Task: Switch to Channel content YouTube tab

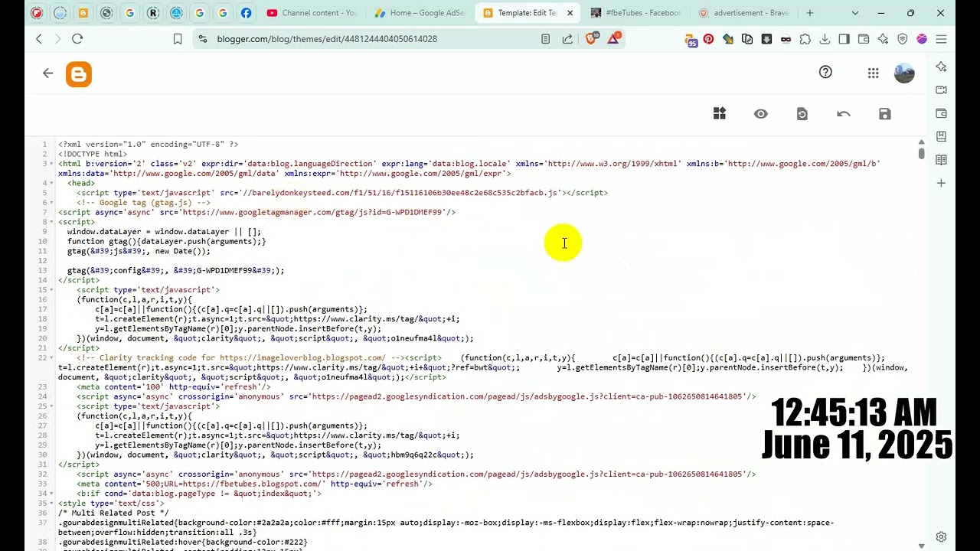Action: (312, 13)
